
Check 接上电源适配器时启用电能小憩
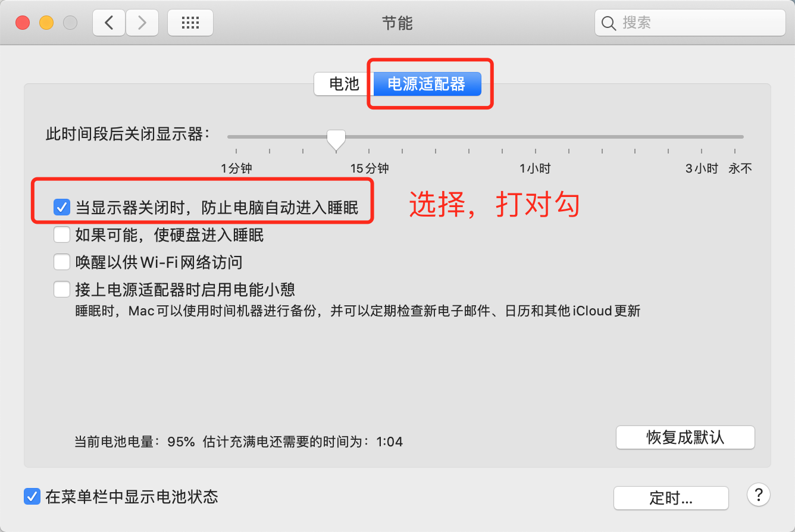click(x=62, y=289)
